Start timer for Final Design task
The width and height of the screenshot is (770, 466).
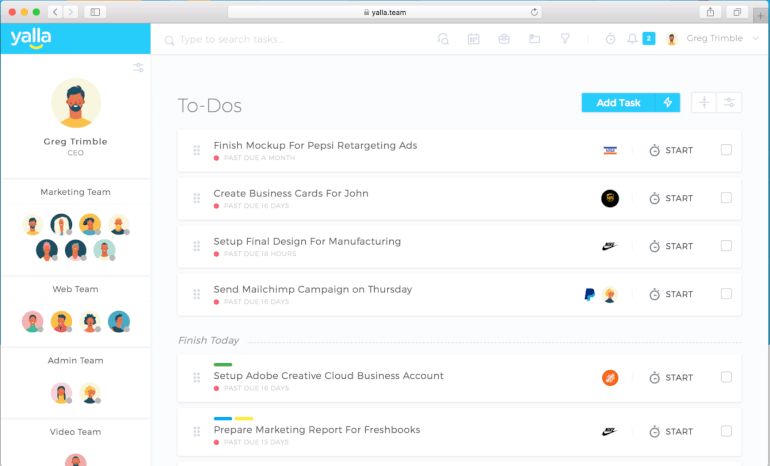tap(671, 246)
